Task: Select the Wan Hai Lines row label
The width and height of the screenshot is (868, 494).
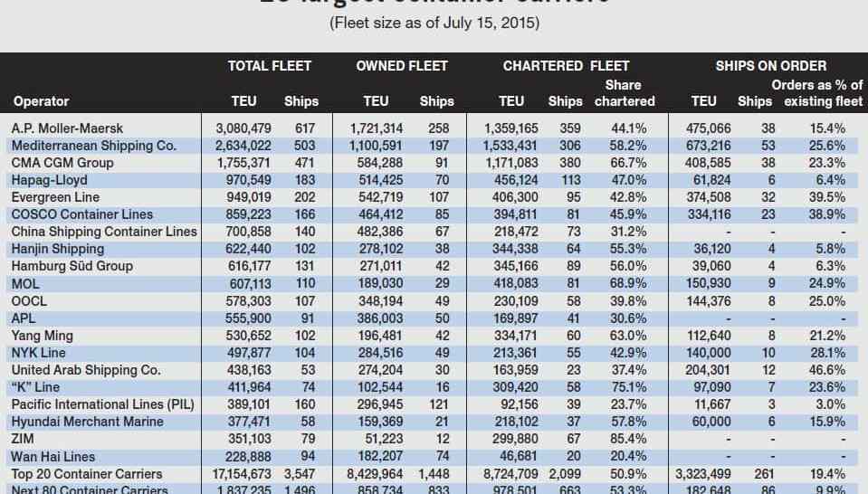Action: point(53,456)
